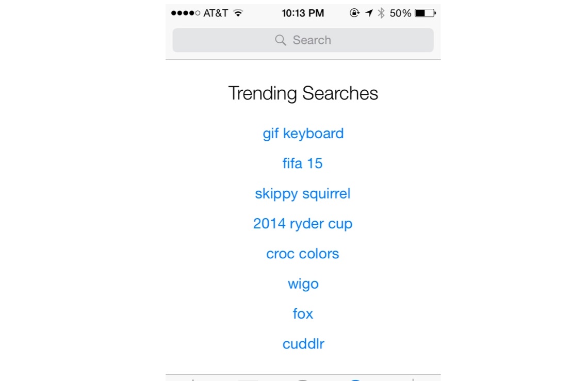Viewport: 588px width, 381px height.
Task: Click the AT&T carrier label
Action: [216, 13]
